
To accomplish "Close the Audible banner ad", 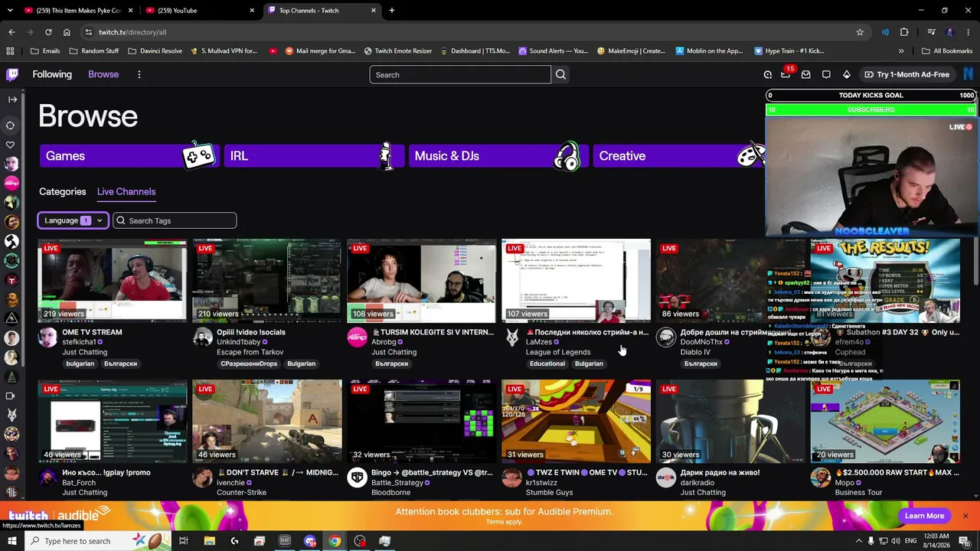I will (x=965, y=516).
